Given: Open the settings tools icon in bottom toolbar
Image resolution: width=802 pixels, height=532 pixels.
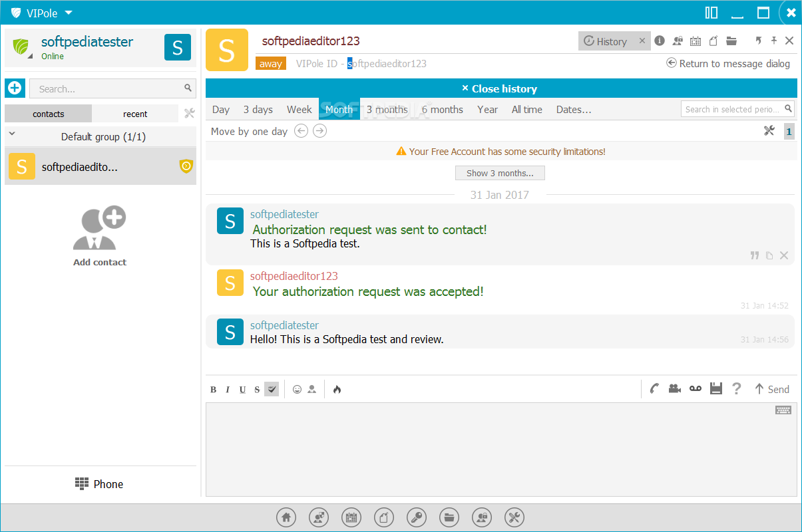Looking at the screenshot, I should [514, 517].
